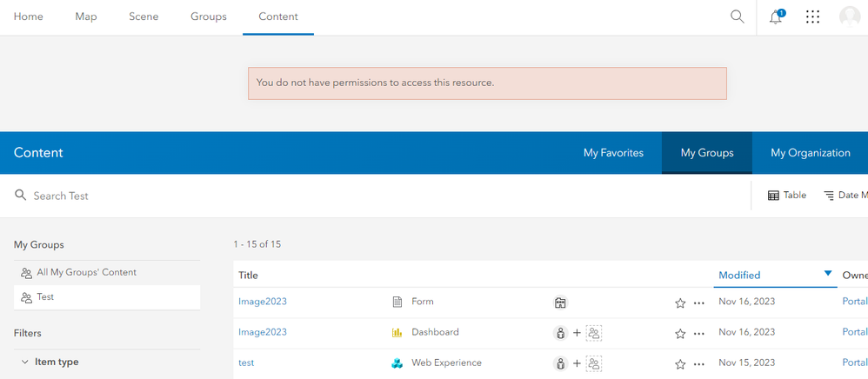Open the Date Modified sort dropdown

[845, 196]
